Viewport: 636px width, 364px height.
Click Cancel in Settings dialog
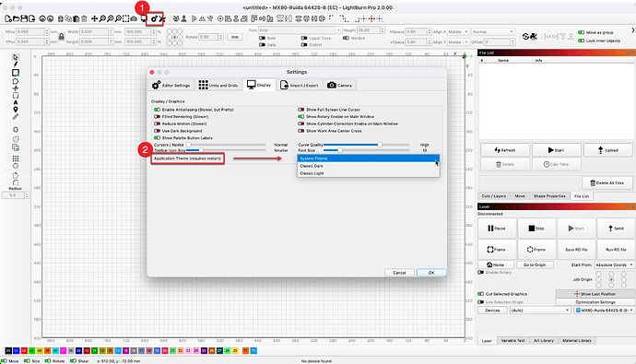click(399, 273)
